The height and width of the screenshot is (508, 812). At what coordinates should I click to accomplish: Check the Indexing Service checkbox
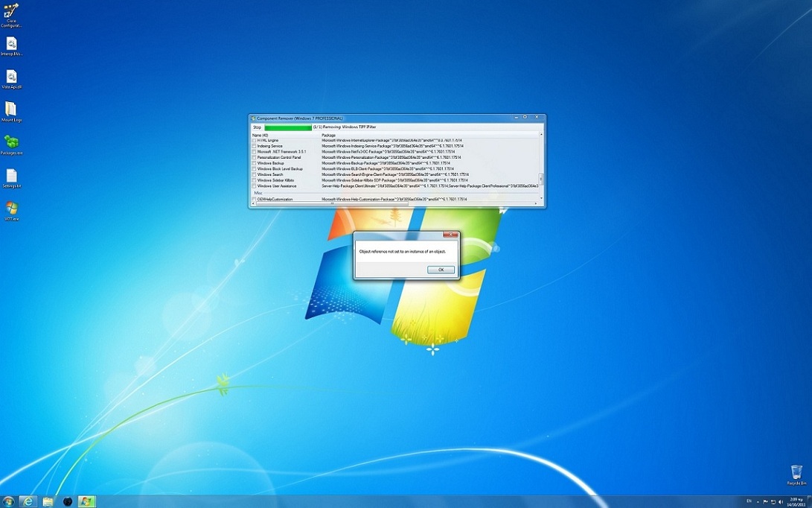(x=254, y=146)
